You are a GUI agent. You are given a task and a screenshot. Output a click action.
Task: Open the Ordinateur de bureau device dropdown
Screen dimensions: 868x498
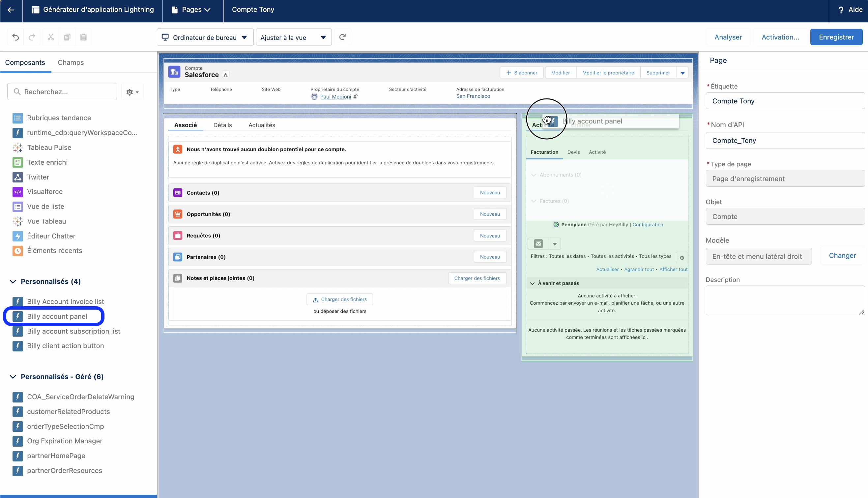pos(205,37)
